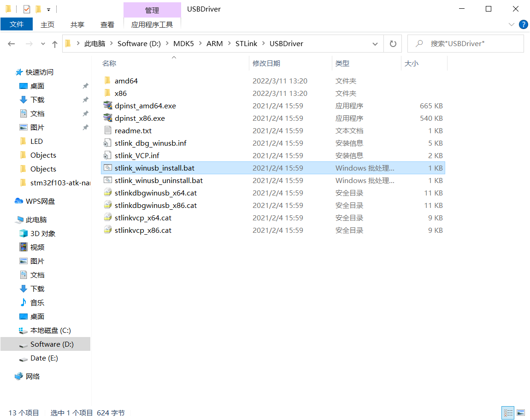Click Properties icon in quick access toolbar
This screenshot has width=530, height=420.
pos(27,9)
